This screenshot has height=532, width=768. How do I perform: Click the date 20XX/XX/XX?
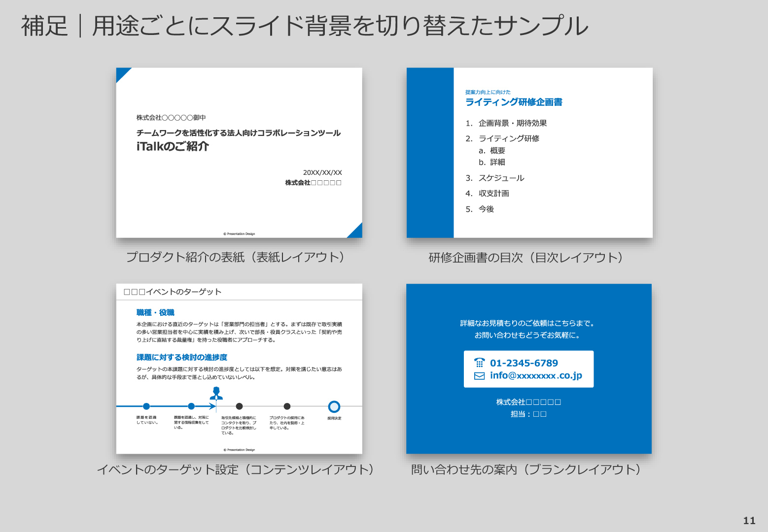pyautogui.click(x=322, y=172)
